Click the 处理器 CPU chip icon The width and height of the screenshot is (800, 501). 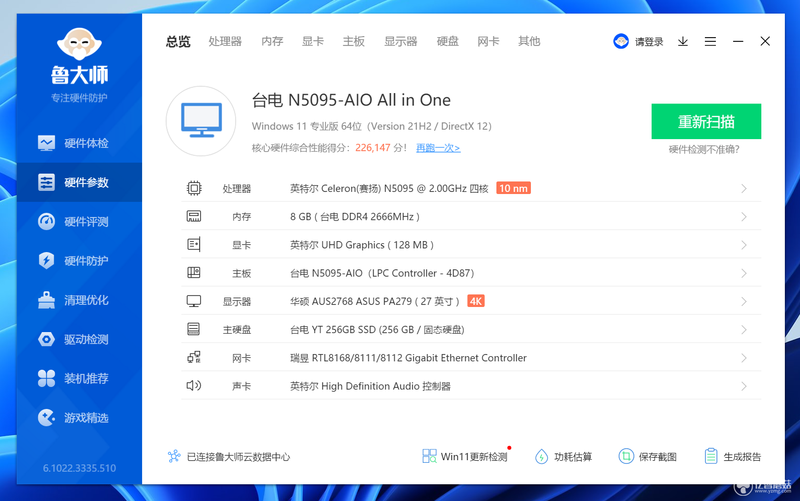coord(194,188)
